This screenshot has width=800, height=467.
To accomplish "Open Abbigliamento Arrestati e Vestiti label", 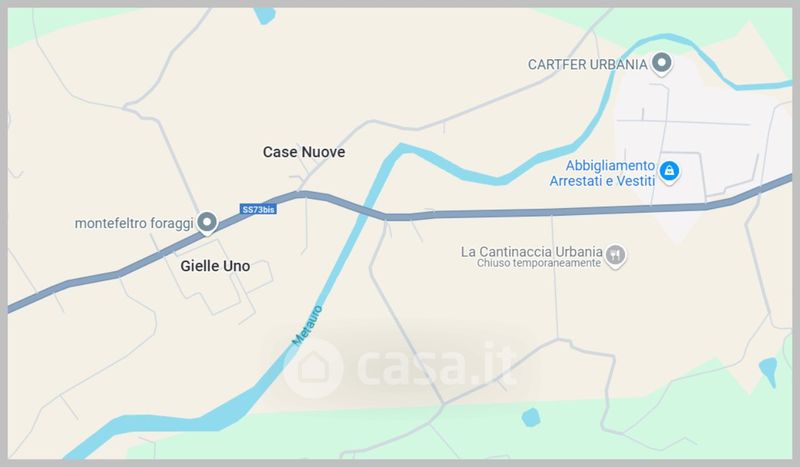I will (x=603, y=173).
